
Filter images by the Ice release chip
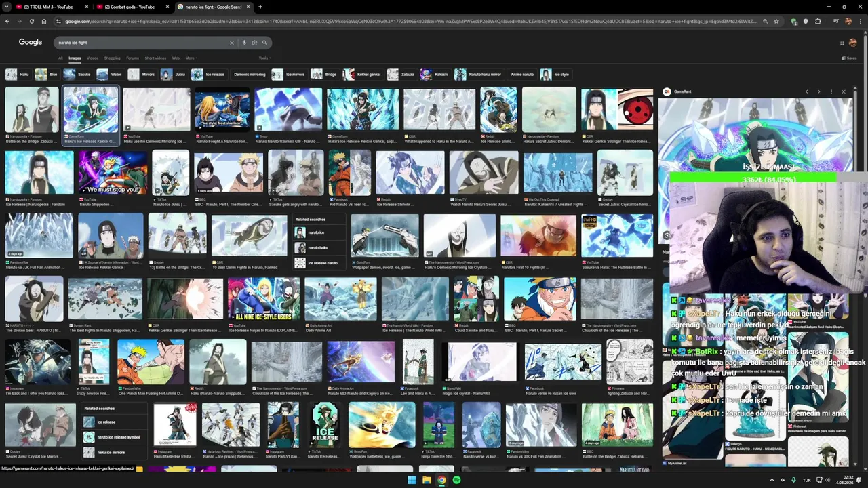click(208, 75)
